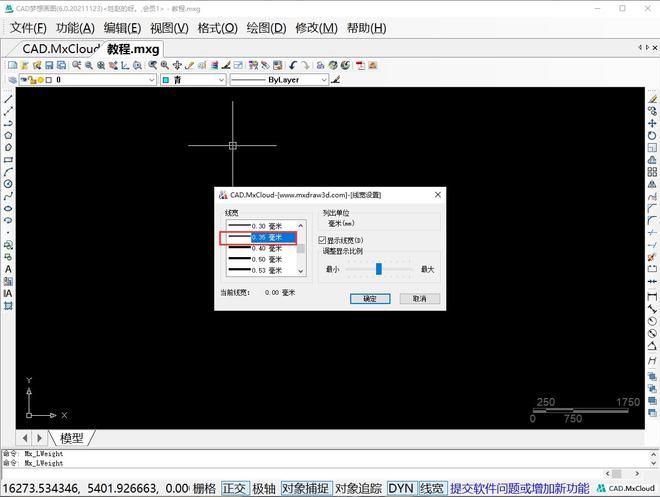Select the Arc drawing tool
Viewport: 660px width, 497px height.
8,172
